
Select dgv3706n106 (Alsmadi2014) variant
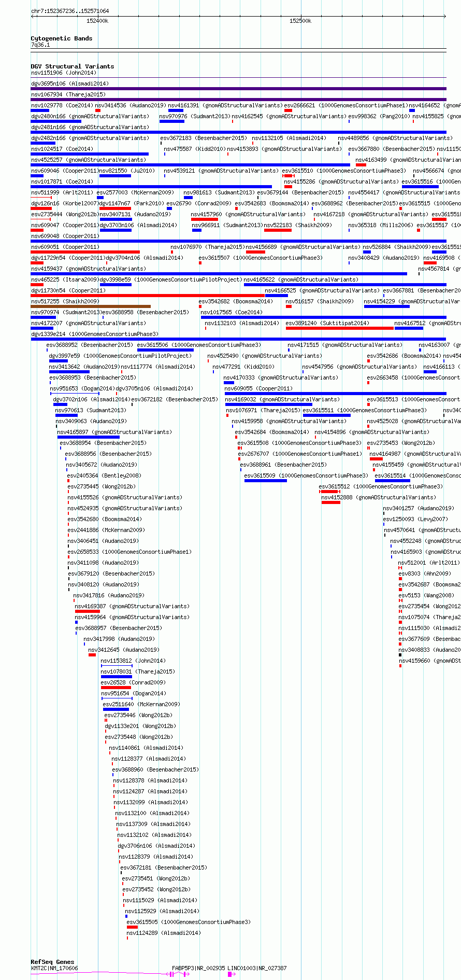[x=156, y=846]
